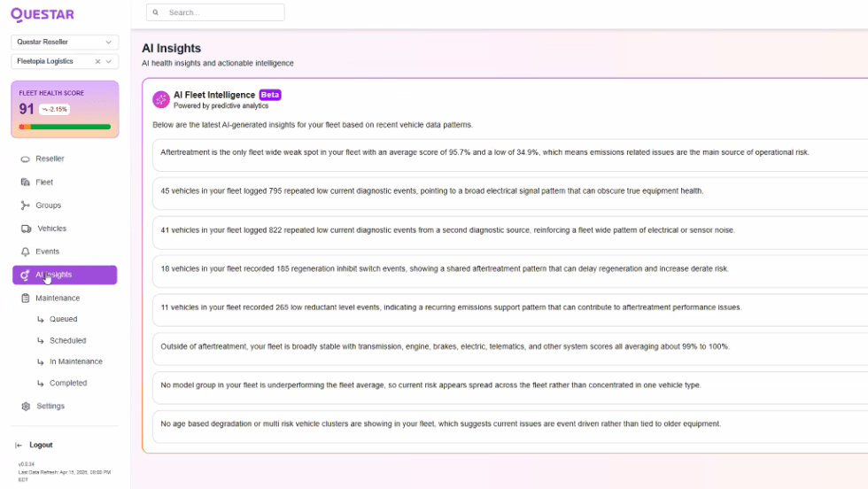Click the Completed sub-item arrow icon
The height and width of the screenshot is (489, 868).
[x=41, y=384]
